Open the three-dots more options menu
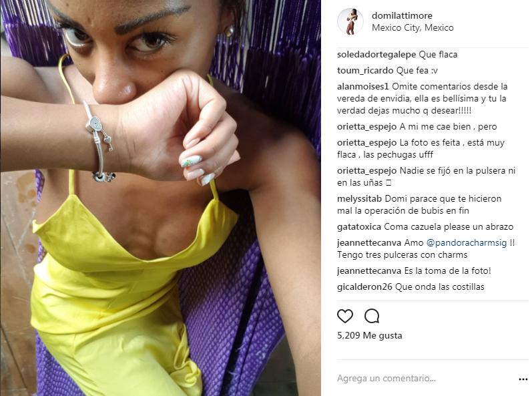The width and height of the screenshot is (532, 396). tap(523, 379)
